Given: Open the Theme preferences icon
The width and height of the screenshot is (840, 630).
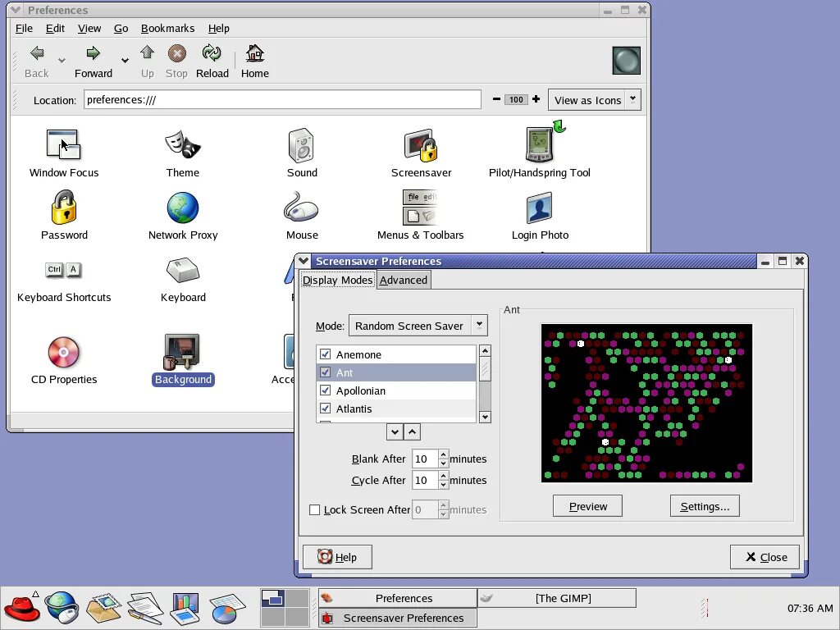Looking at the screenshot, I should (x=183, y=144).
